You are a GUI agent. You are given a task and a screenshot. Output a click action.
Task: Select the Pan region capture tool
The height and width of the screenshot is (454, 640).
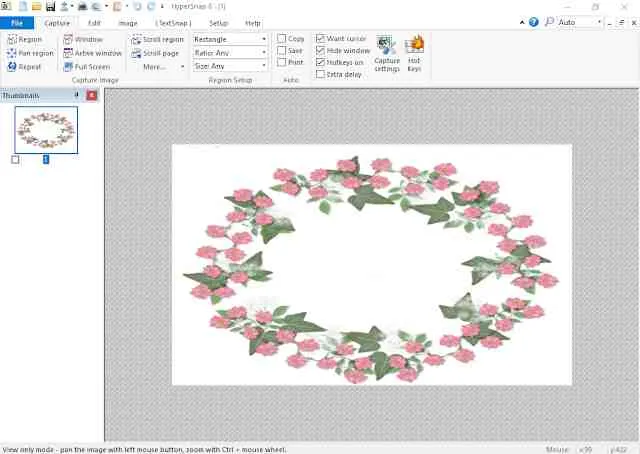pos(12,53)
